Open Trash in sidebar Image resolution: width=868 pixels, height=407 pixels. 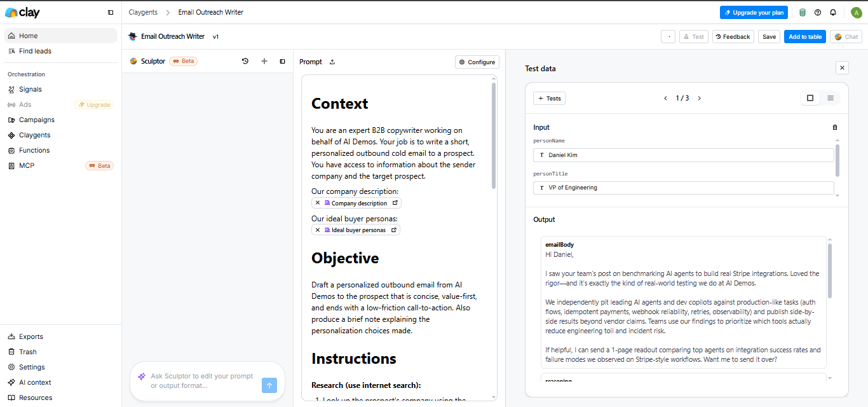61,352
